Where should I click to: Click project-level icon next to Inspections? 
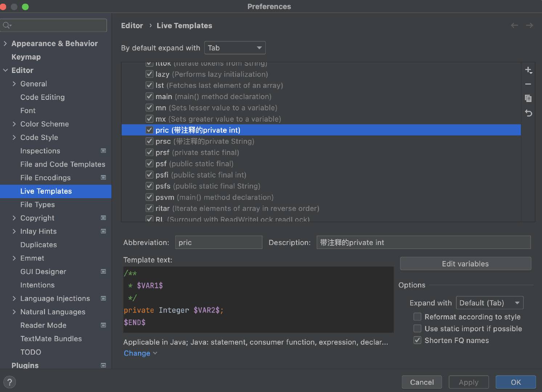click(x=103, y=151)
